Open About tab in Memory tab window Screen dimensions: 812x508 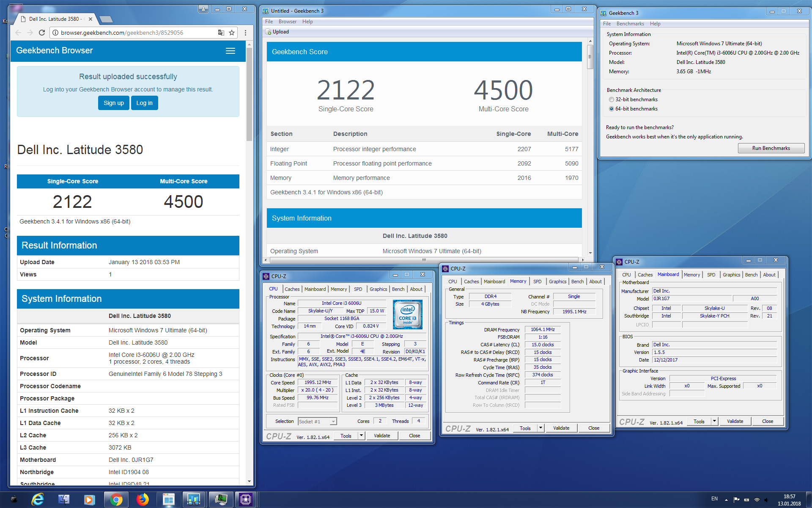[595, 282]
